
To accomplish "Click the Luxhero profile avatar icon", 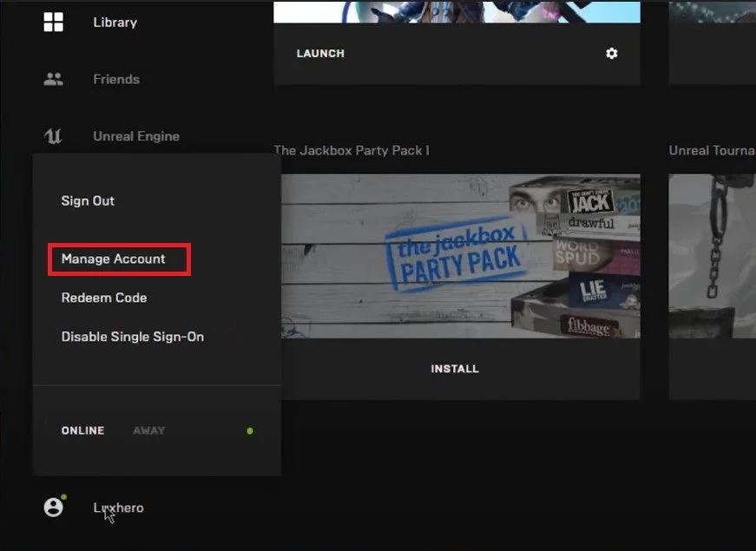I will [x=54, y=507].
